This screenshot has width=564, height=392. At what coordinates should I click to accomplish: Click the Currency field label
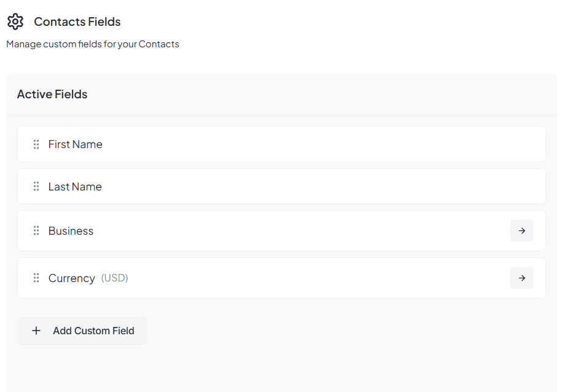[72, 278]
